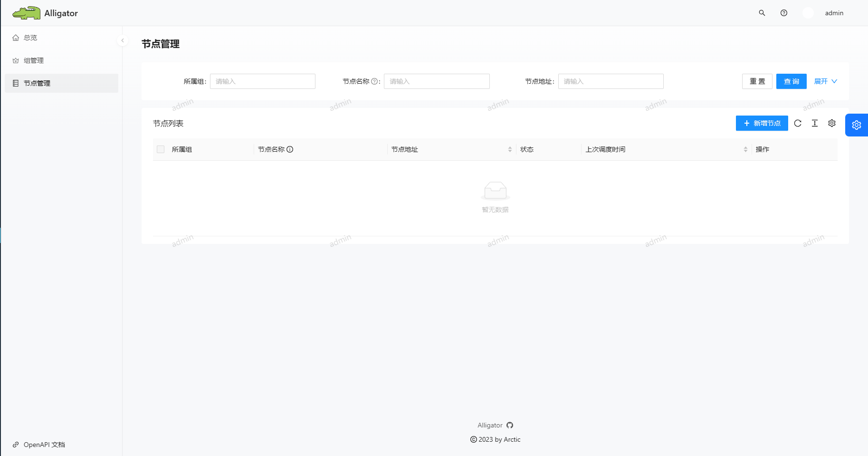Toggle sorting on the 上次调度时间 column
This screenshot has width=868, height=456.
[x=744, y=149]
